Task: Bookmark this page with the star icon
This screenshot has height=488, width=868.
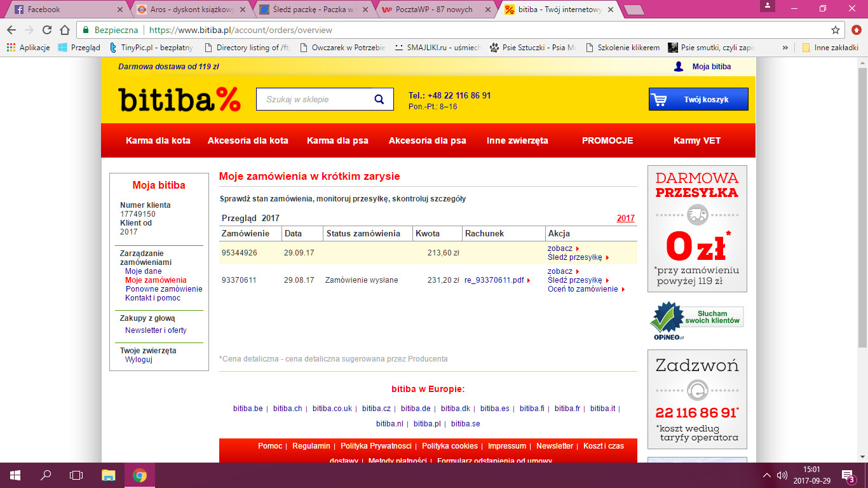Action: click(x=836, y=30)
